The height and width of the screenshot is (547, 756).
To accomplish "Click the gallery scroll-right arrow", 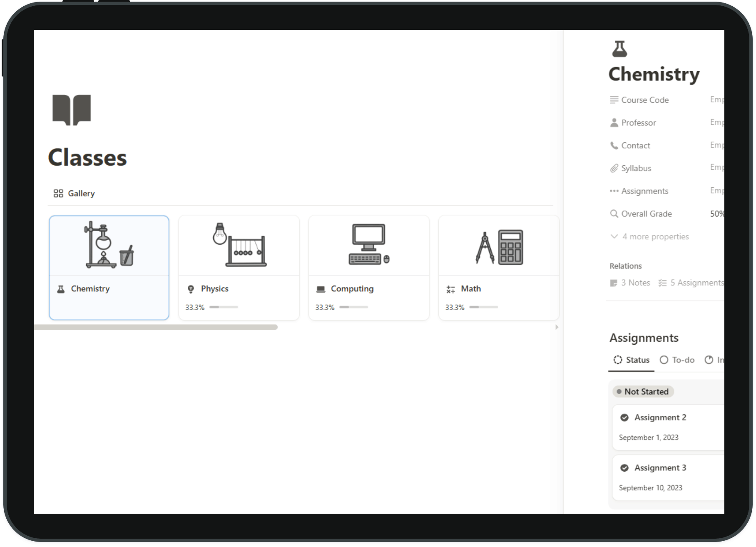I will [557, 327].
